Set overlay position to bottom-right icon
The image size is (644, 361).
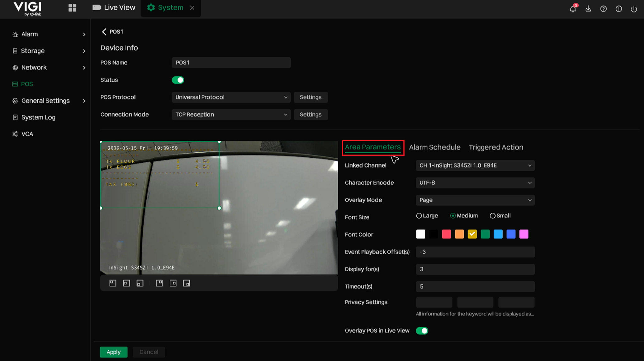[x=187, y=283]
